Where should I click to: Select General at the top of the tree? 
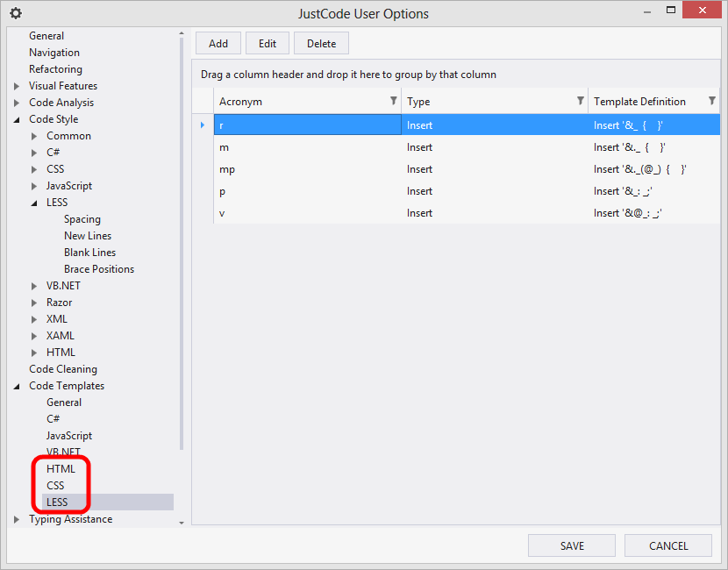click(46, 36)
